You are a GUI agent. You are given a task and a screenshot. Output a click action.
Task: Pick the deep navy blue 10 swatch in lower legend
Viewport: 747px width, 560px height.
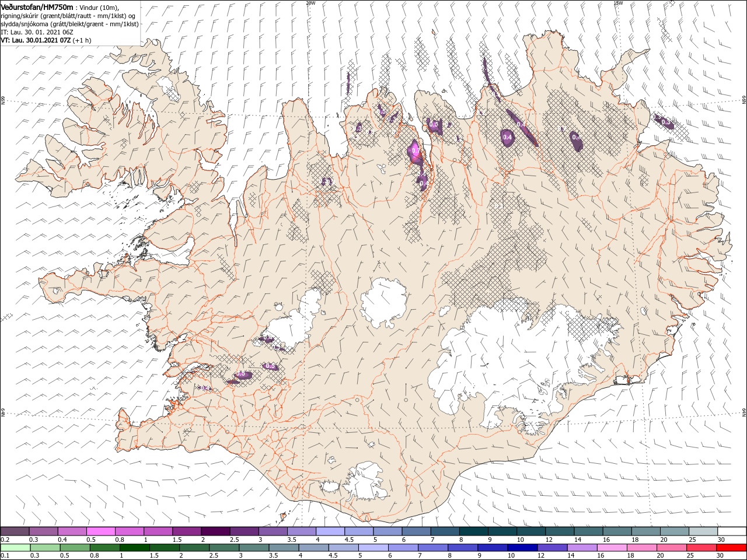click(522, 548)
